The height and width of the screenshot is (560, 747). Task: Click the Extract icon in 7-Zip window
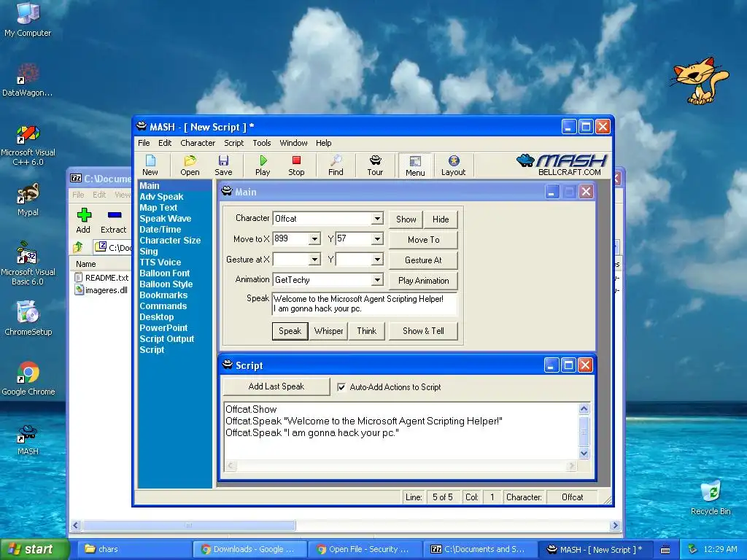(x=113, y=220)
